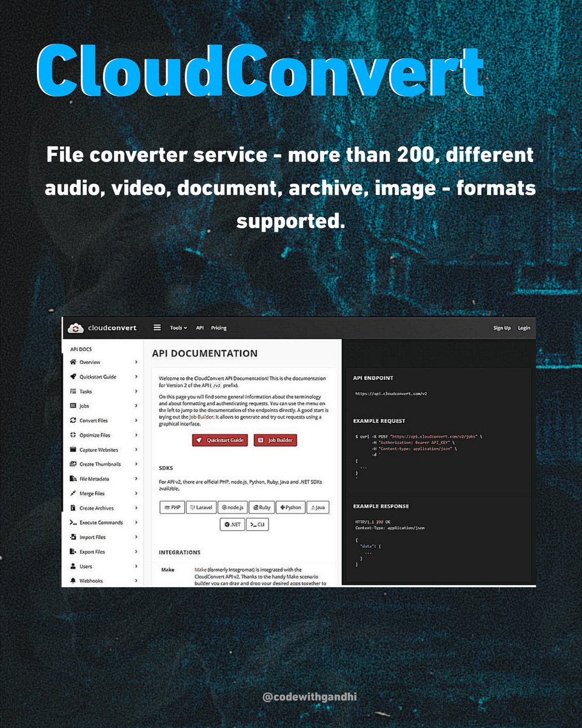Click the Webhooks bell icon in sidebar
Screen dimensions: 582x728
73,581
